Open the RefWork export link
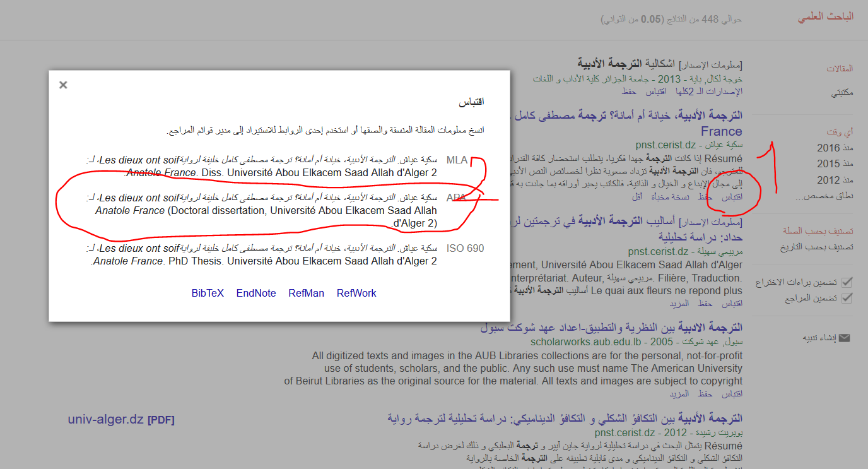The image size is (868, 469). point(356,293)
